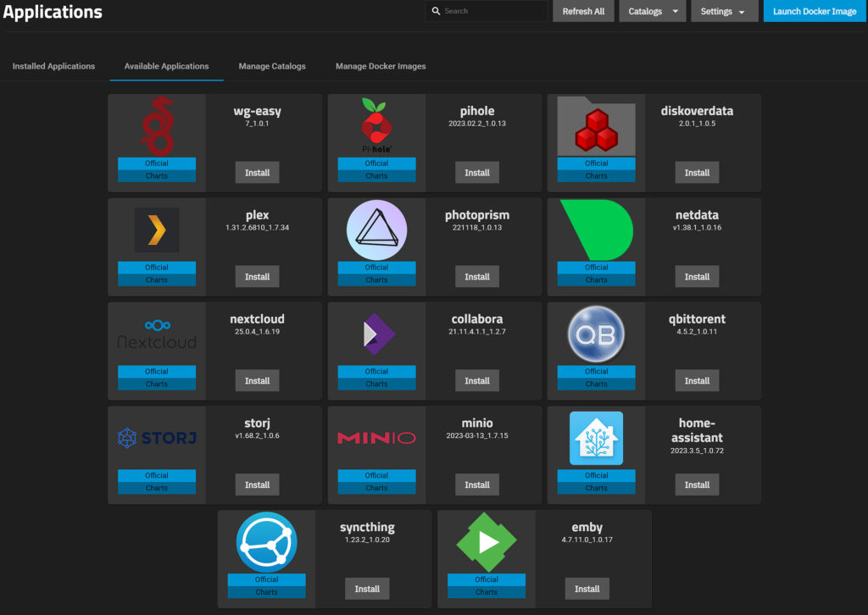Click the Official Charts badge under plex
The image size is (868, 615).
pyautogui.click(x=157, y=274)
